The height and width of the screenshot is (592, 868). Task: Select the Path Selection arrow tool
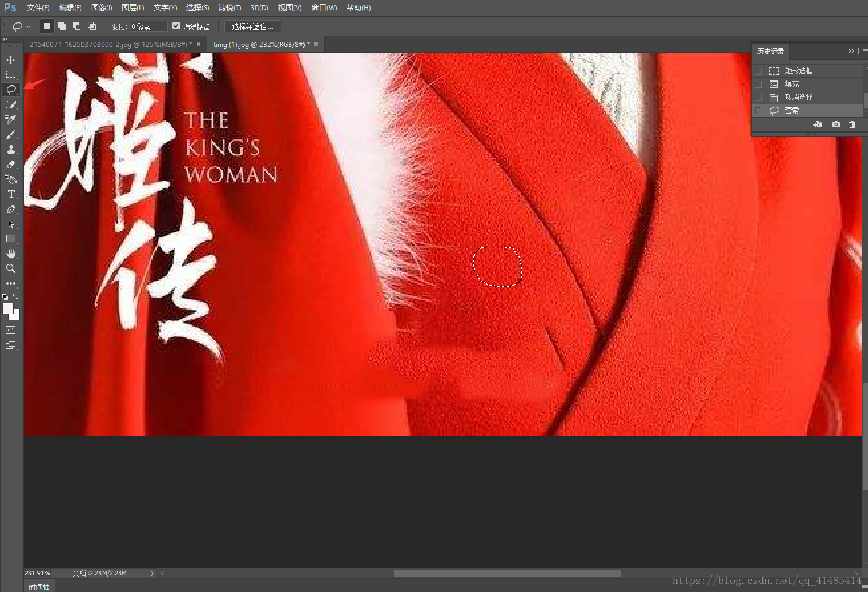click(x=11, y=224)
